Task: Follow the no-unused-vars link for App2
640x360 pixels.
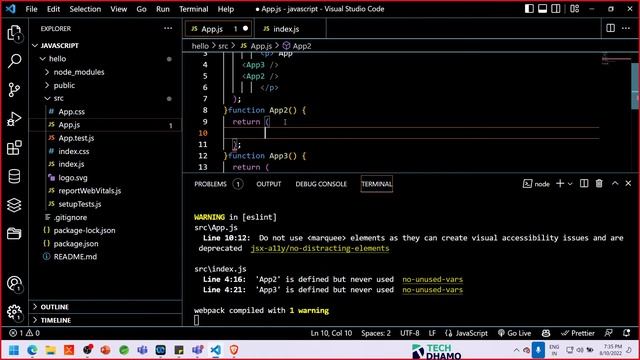Action: click(x=433, y=279)
